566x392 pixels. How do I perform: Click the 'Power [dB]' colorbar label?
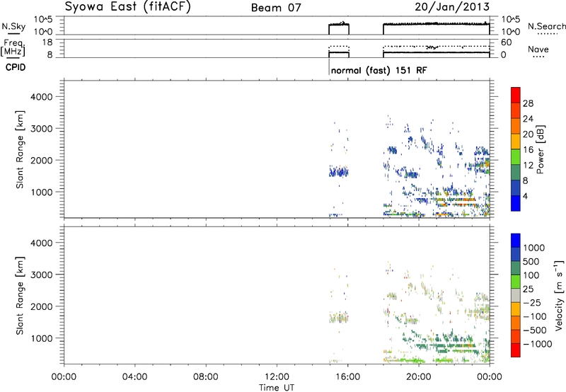pos(540,149)
